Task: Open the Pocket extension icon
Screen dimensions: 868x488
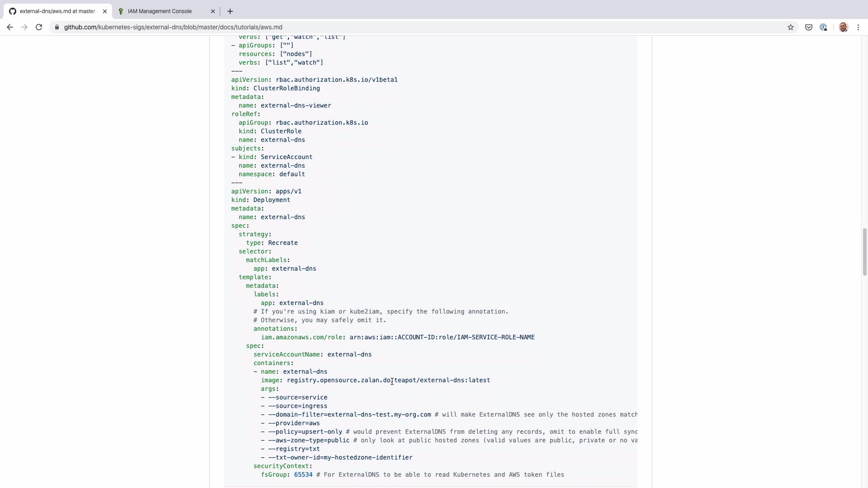Action: click(x=808, y=27)
